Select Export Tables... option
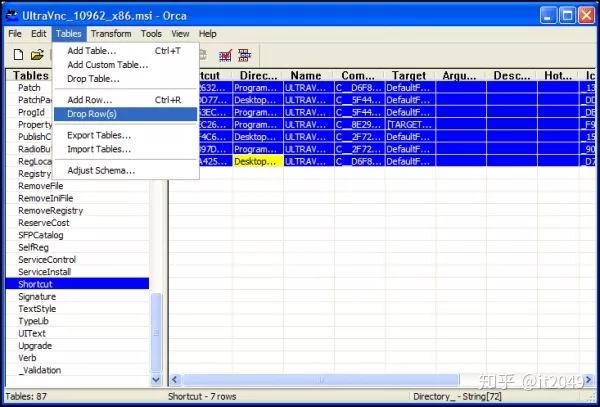Viewport: 600px width, 407px height. (x=99, y=135)
